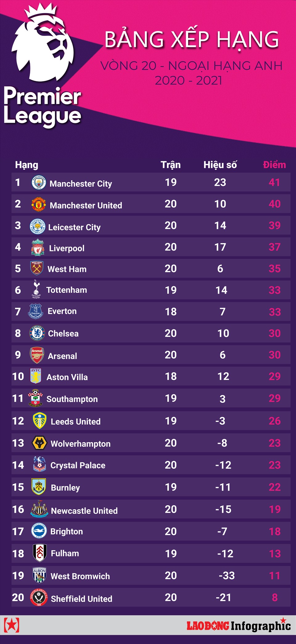This screenshot has width=296, height=644.
Task: Click the Wolverhampton wolf crest
Action: 39,443
